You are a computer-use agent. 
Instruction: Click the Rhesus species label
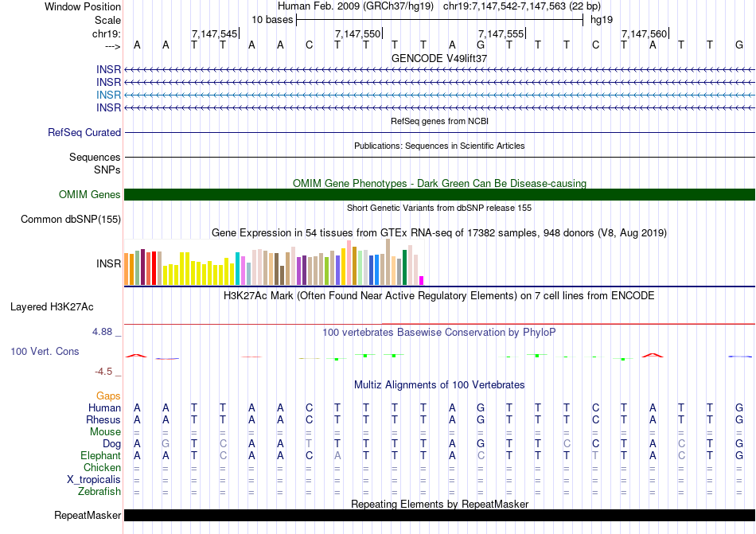103,420
